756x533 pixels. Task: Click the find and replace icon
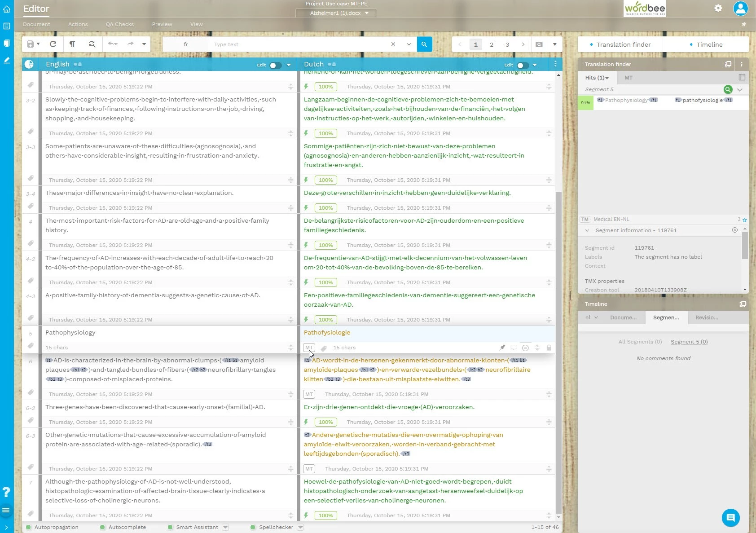[92, 44]
